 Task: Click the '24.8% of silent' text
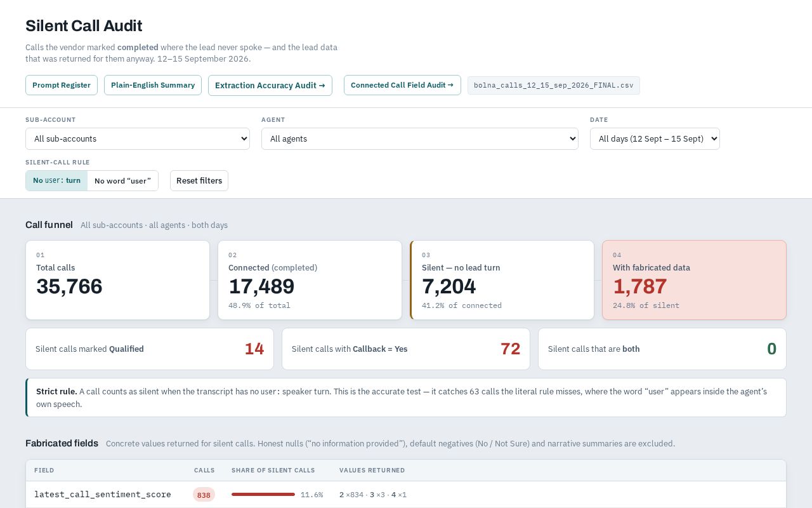pos(646,305)
